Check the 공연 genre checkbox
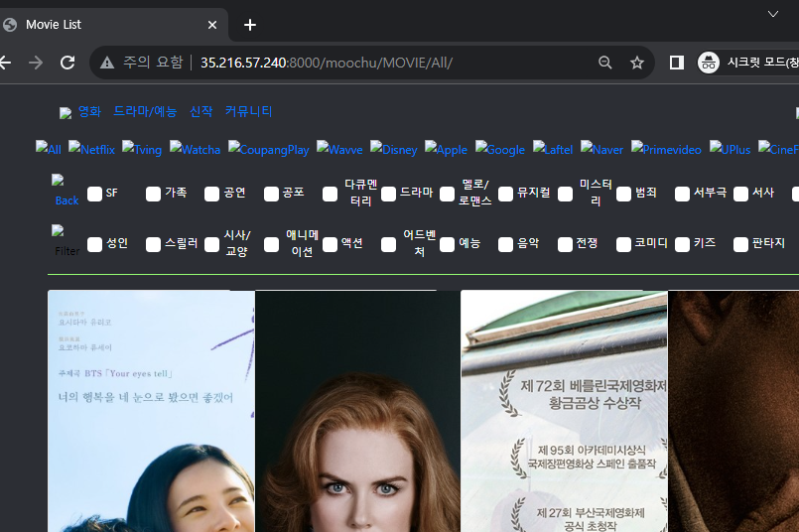The height and width of the screenshot is (532, 799). 212,194
